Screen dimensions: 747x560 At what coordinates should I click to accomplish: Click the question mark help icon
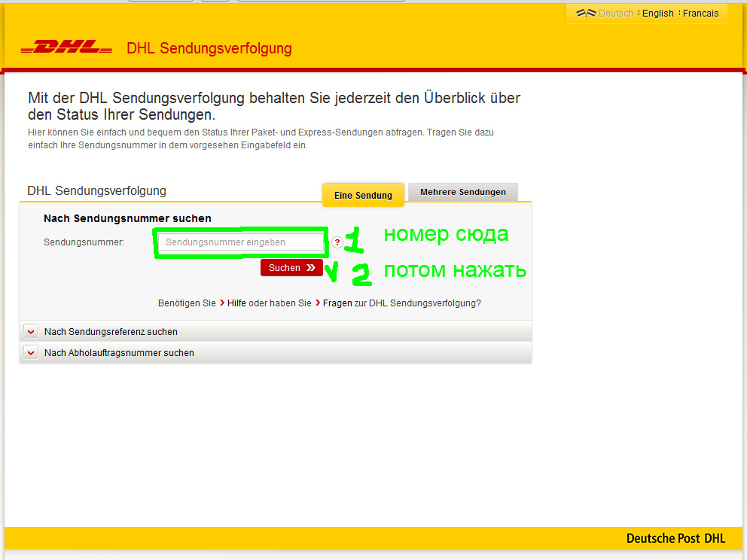click(x=337, y=242)
